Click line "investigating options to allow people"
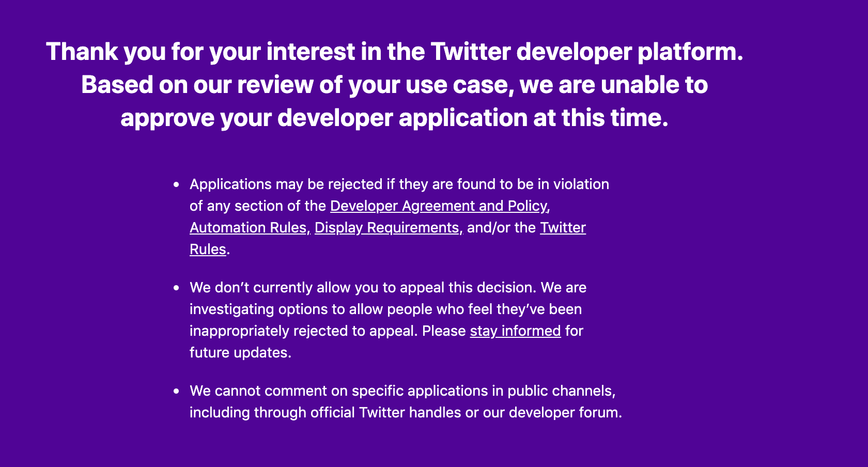The height and width of the screenshot is (467, 868). [385, 309]
